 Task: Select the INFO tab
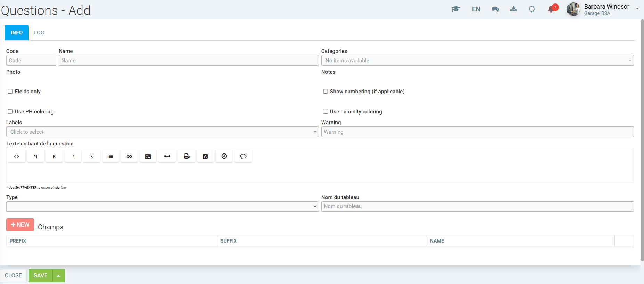pyautogui.click(x=17, y=33)
